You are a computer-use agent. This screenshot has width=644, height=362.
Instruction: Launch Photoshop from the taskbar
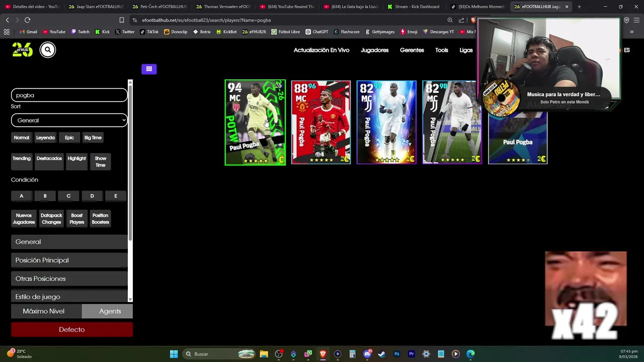click(396, 354)
